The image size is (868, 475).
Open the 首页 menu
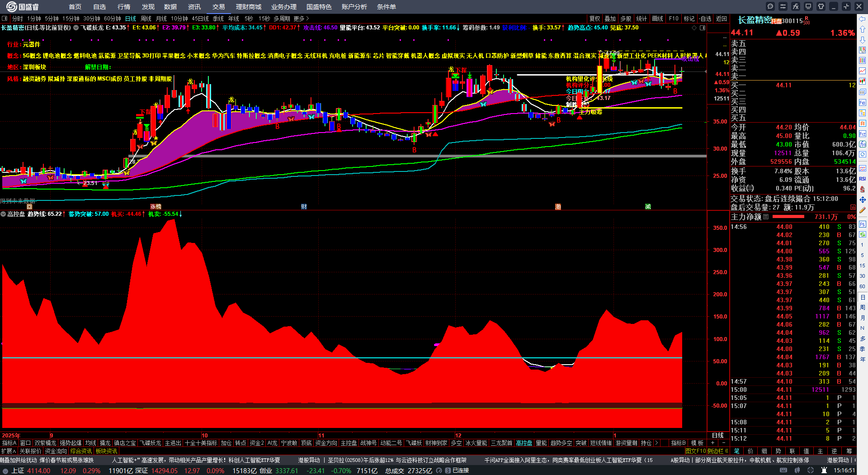coord(75,7)
